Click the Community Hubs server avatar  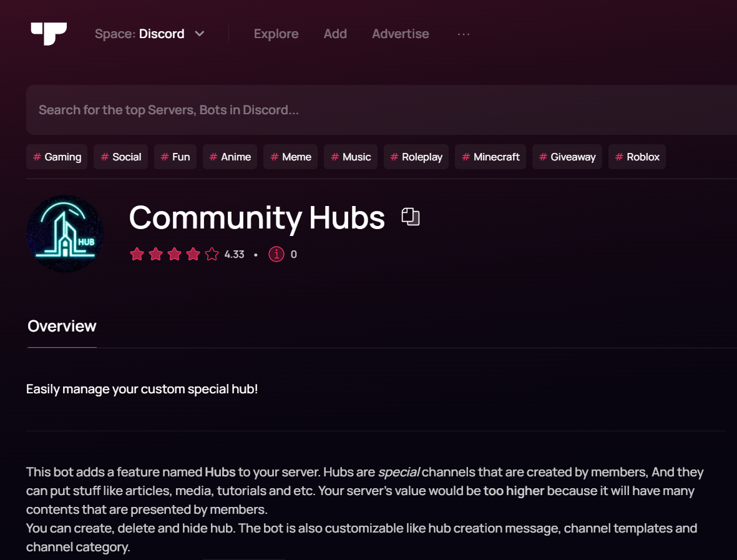click(x=65, y=233)
